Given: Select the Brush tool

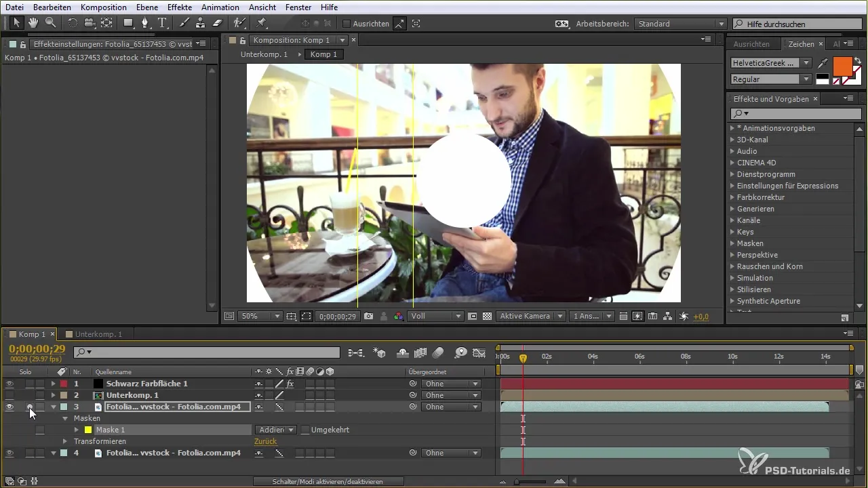Looking at the screenshot, I should (x=184, y=23).
